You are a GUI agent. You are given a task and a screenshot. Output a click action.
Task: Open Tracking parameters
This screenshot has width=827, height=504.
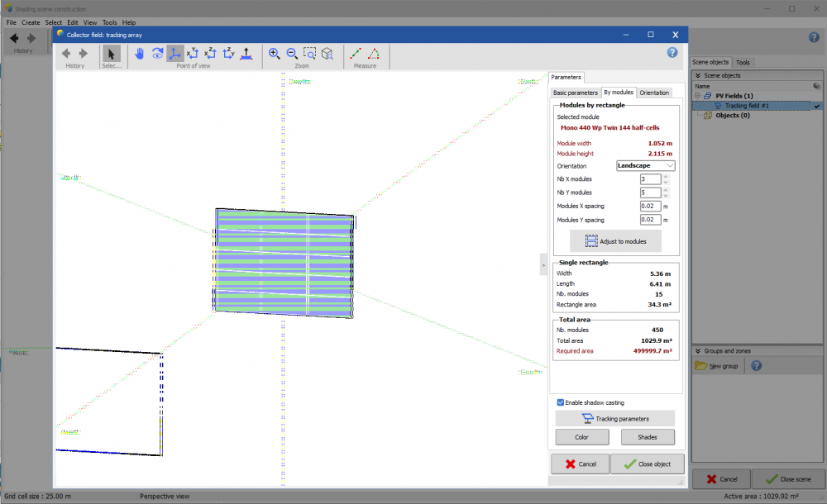click(614, 419)
